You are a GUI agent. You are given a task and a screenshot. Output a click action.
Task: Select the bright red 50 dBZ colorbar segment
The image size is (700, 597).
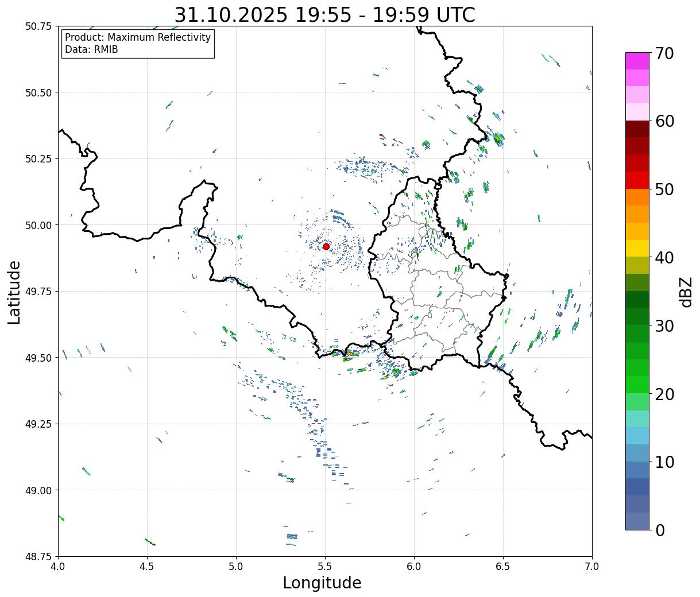click(x=637, y=180)
